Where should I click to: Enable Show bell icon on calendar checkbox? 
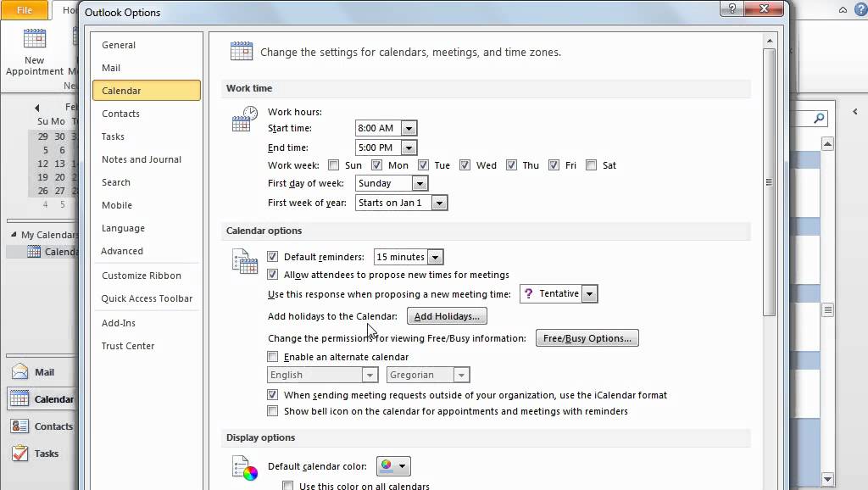click(x=272, y=411)
